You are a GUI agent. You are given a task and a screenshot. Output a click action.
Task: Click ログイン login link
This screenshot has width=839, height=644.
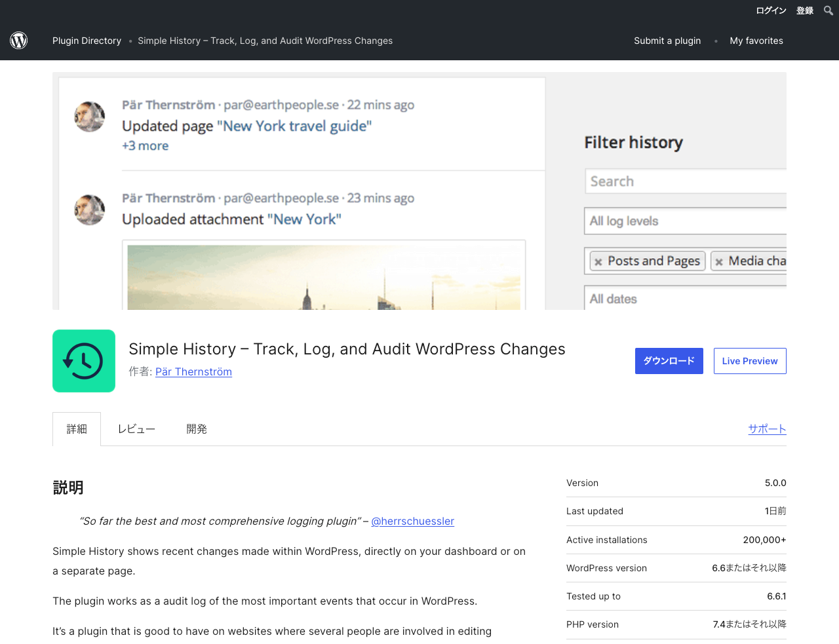point(771,10)
